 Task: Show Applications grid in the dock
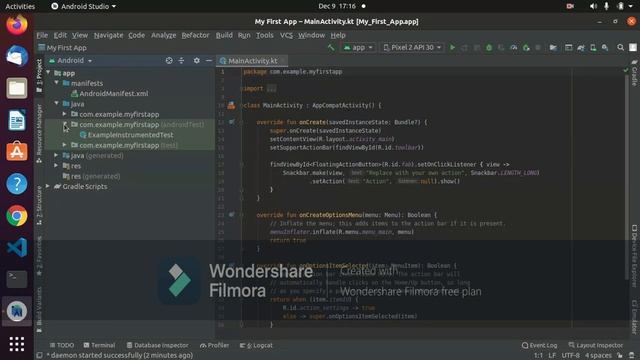point(17,344)
